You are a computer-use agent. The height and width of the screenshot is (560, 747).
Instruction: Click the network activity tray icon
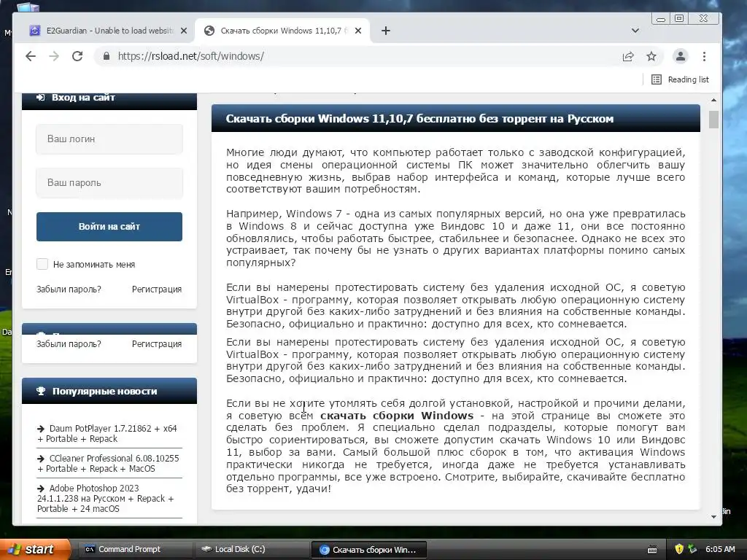coord(692,549)
